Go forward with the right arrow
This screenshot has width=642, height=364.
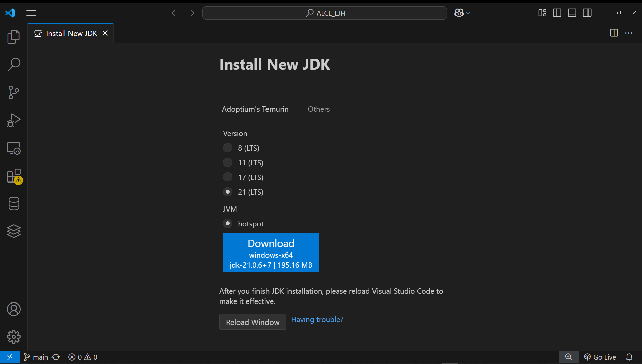tap(190, 13)
